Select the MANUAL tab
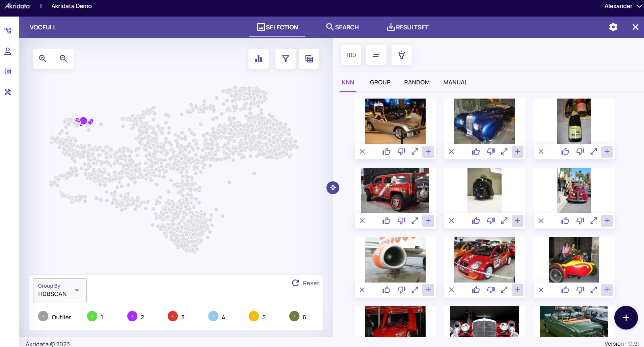The height and width of the screenshot is (347, 644). coord(455,82)
